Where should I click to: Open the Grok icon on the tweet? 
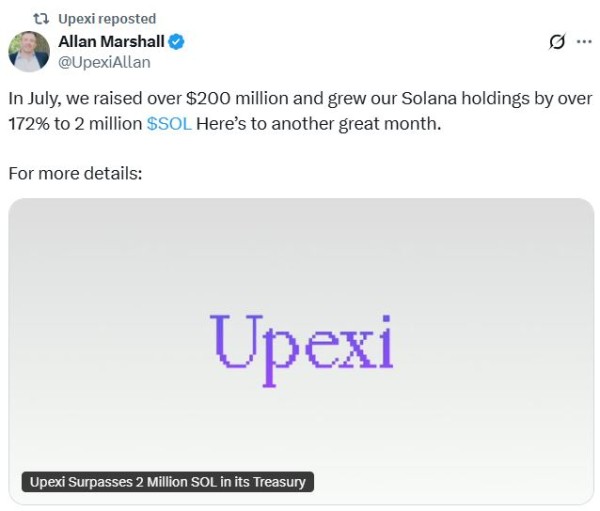pos(559,42)
